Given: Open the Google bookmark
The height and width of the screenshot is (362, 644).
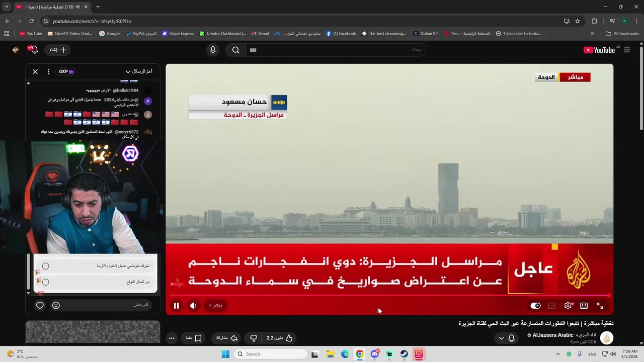Looking at the screenshot, I should (x=109, y=34).
